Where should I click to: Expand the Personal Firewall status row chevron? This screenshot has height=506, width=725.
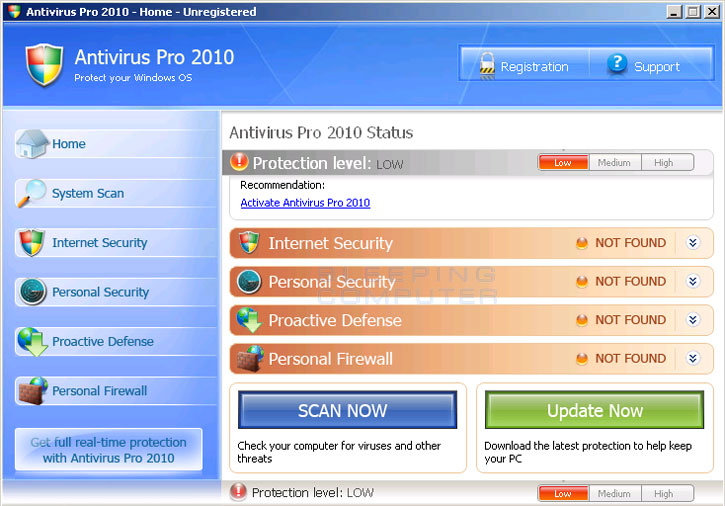(x=693, y=358)
